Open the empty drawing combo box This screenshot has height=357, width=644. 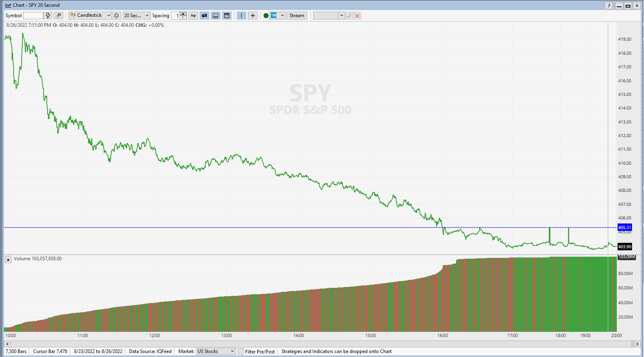click(x=329, y=16)
